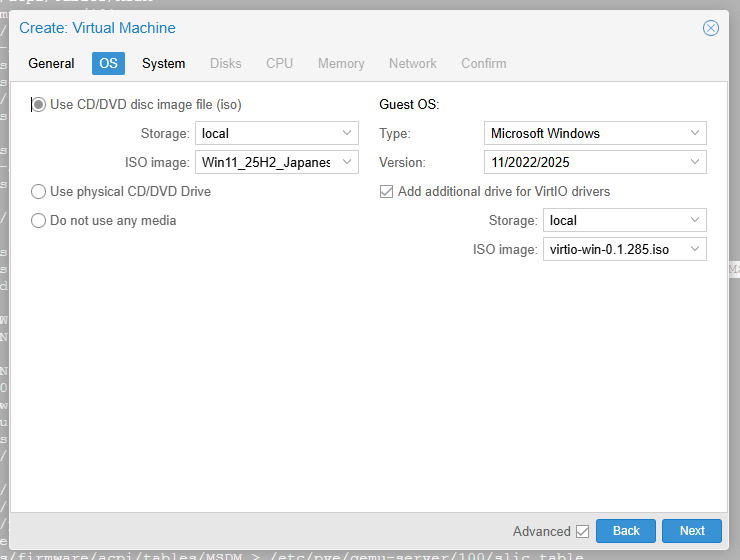Click the Microsoft Windows type field
Image resolution: width=740 pixels, height=560 pixels.
click(x=583, y=133)
